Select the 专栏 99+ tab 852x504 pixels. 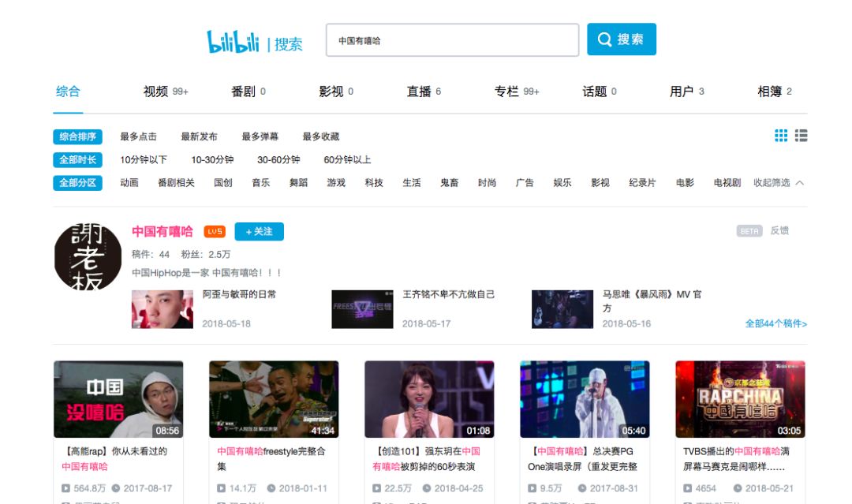517,91
